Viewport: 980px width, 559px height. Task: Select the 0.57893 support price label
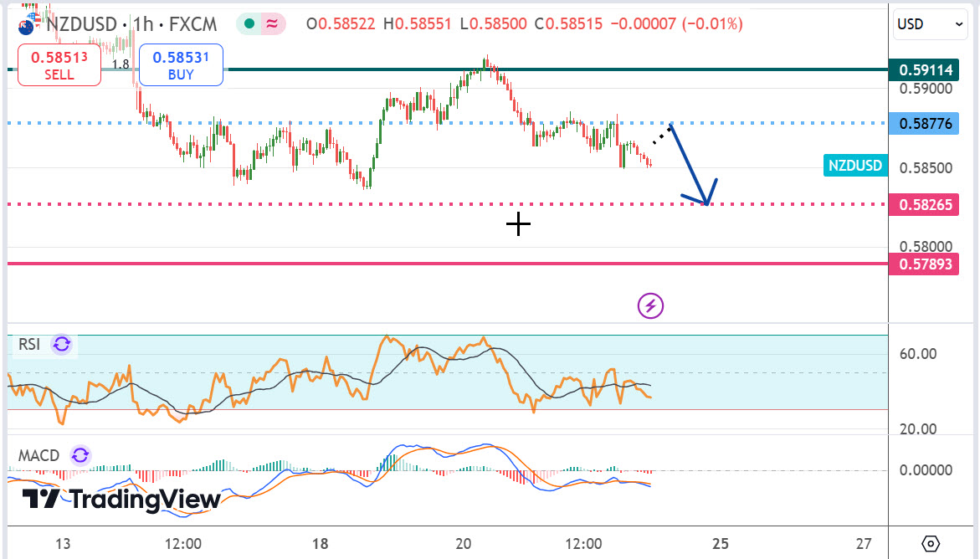click(924, 264)
